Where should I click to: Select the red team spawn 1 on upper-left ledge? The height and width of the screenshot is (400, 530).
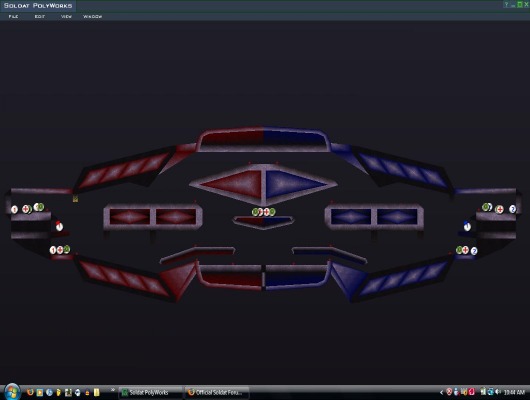tap(14, 210)
